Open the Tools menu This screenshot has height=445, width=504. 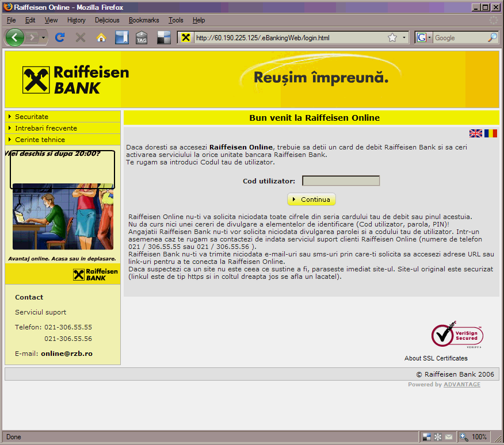coord(176,20)
